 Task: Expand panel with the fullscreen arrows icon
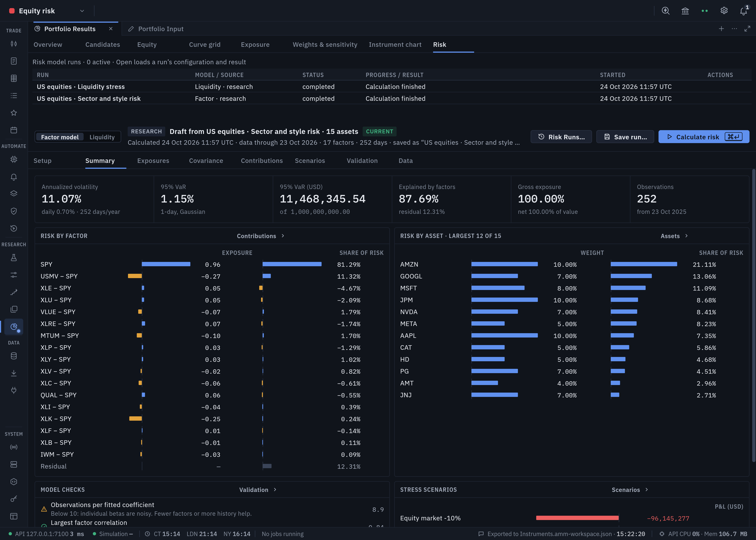click(747, 29)
